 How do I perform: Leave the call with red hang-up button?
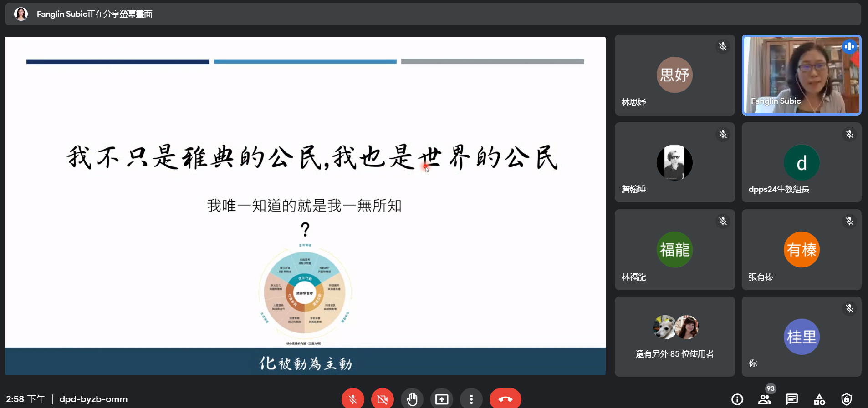click(x=505, y=399)
